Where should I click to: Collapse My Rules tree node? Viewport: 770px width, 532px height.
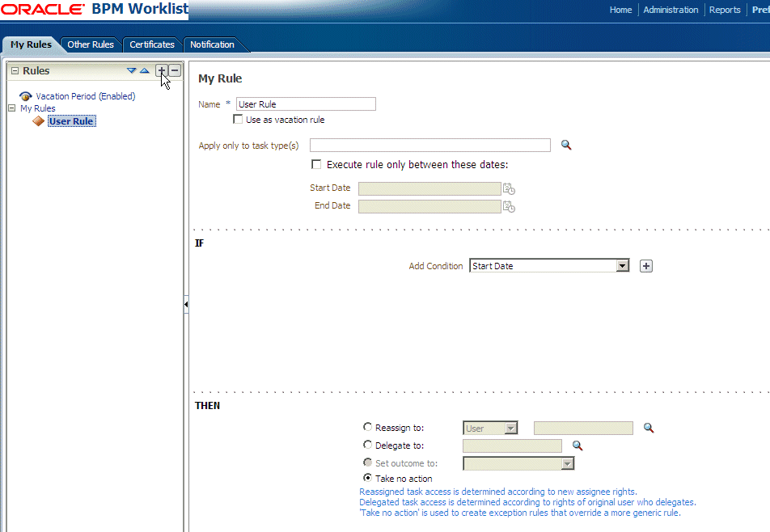coord(12,108)
